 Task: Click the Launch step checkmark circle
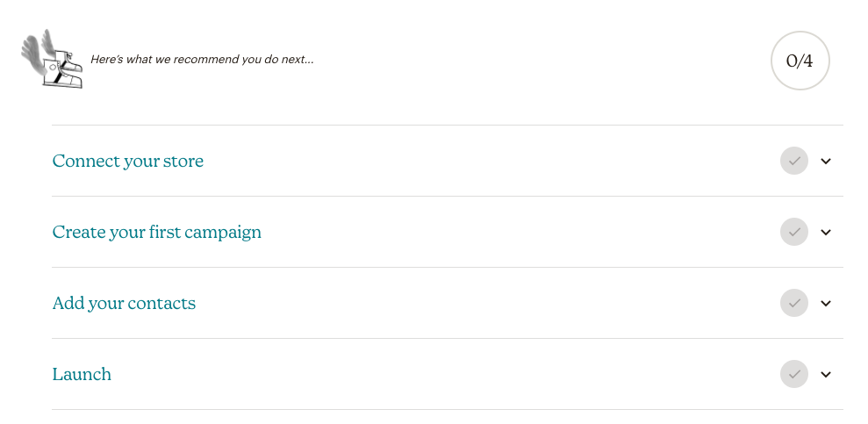tap(793, 375)
